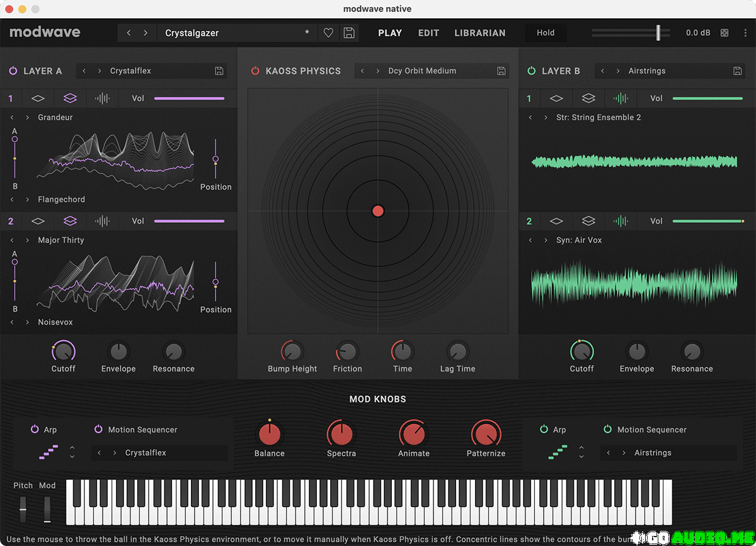
Task: Open the Grandeur wavetable selector
Action: click(x=55, y=117)
